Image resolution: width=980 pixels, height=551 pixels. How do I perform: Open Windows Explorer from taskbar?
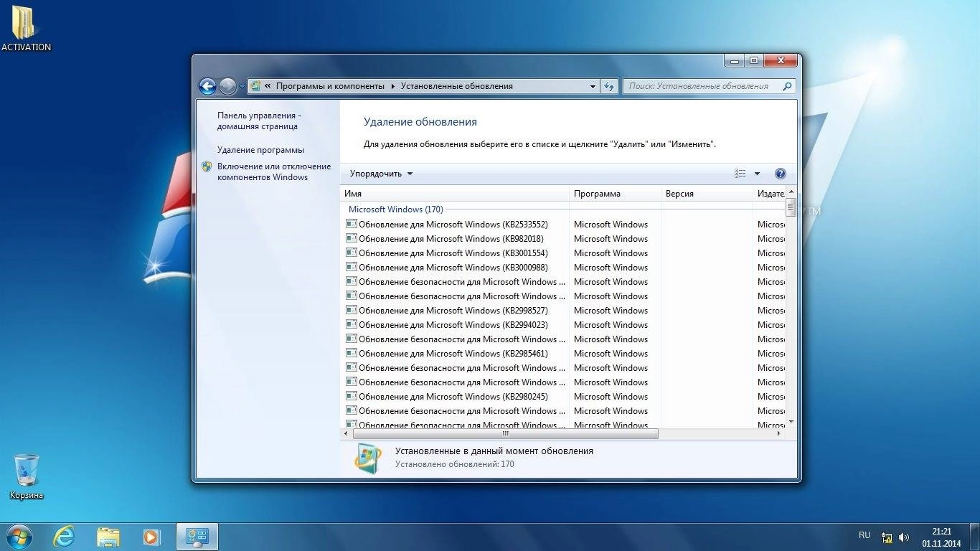pyautogui.click(x=108, y=537)
